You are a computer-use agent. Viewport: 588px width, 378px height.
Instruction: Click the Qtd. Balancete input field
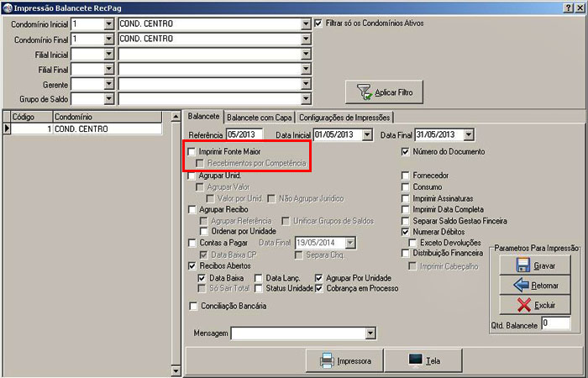click(555, 323)
